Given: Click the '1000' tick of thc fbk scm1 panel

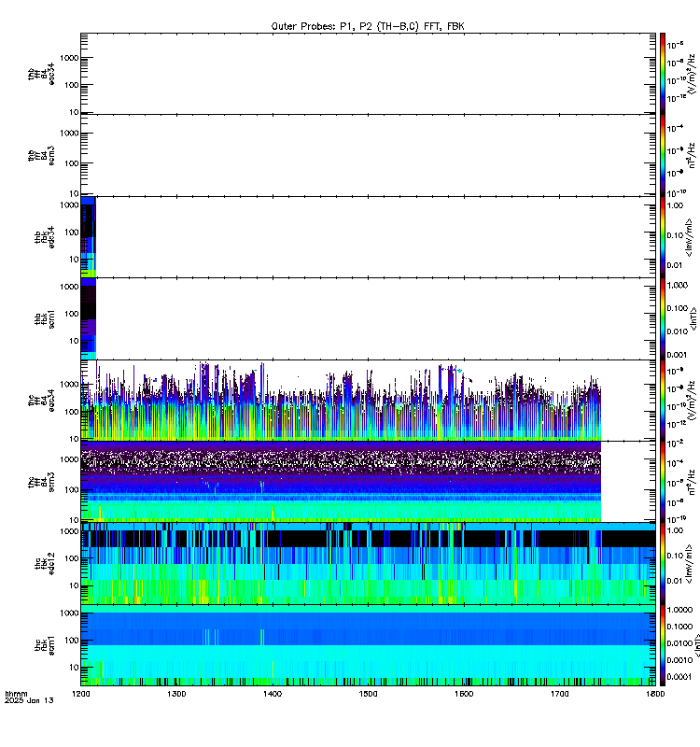Looking at the screenshot, I should [69, 613].
